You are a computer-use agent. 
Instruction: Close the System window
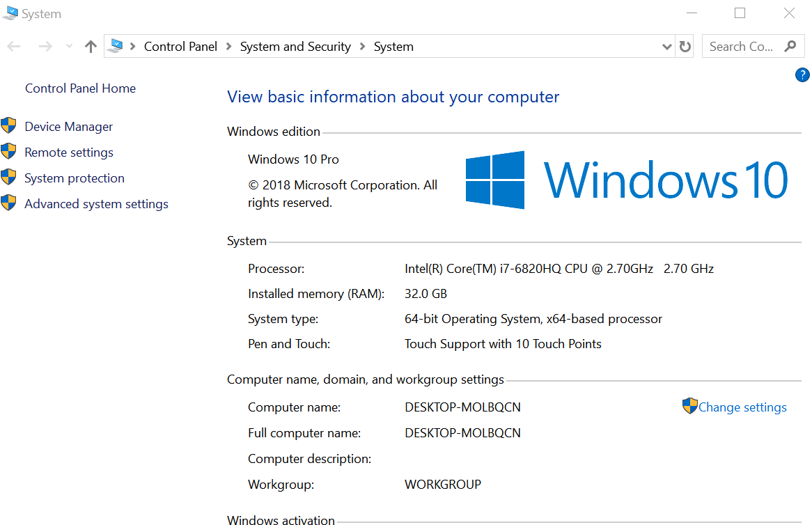pos(789,13)
